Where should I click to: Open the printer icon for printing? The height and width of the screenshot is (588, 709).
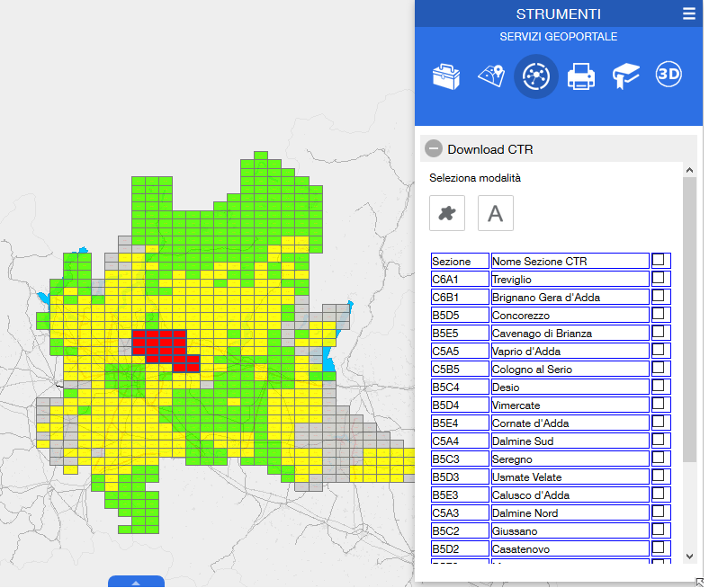[x=581, y=76]
